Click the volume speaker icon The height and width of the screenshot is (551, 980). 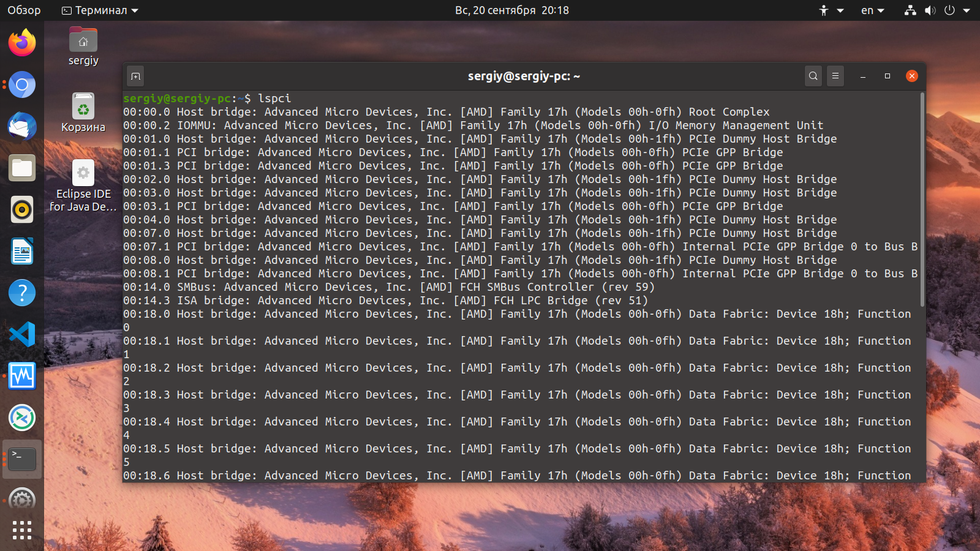coord(930,10)
